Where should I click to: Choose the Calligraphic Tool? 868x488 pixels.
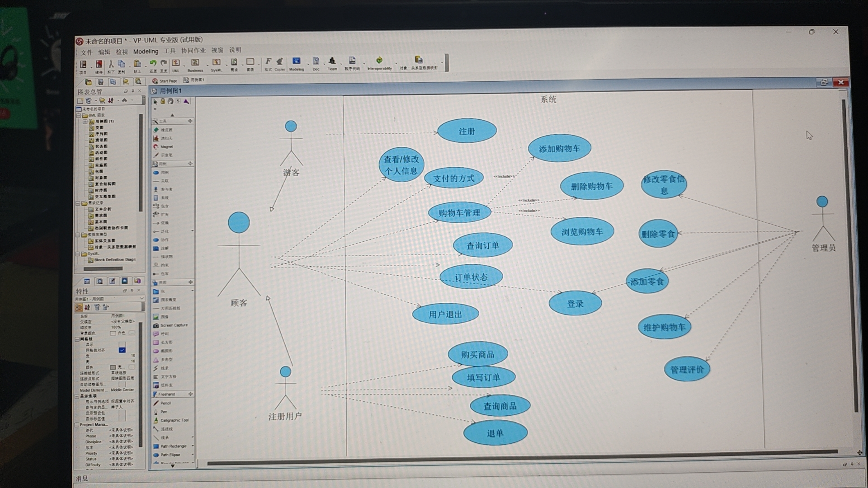(174, 420)
